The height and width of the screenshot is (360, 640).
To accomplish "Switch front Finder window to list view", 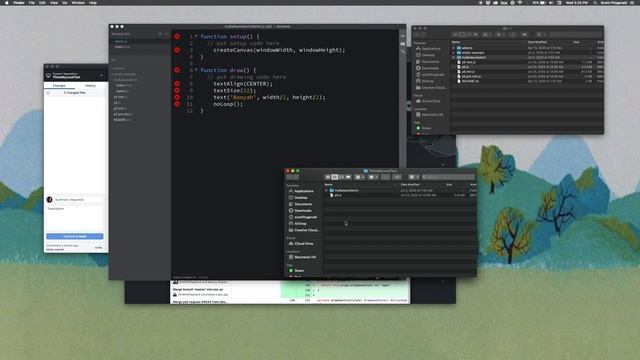I will (335, 177).
